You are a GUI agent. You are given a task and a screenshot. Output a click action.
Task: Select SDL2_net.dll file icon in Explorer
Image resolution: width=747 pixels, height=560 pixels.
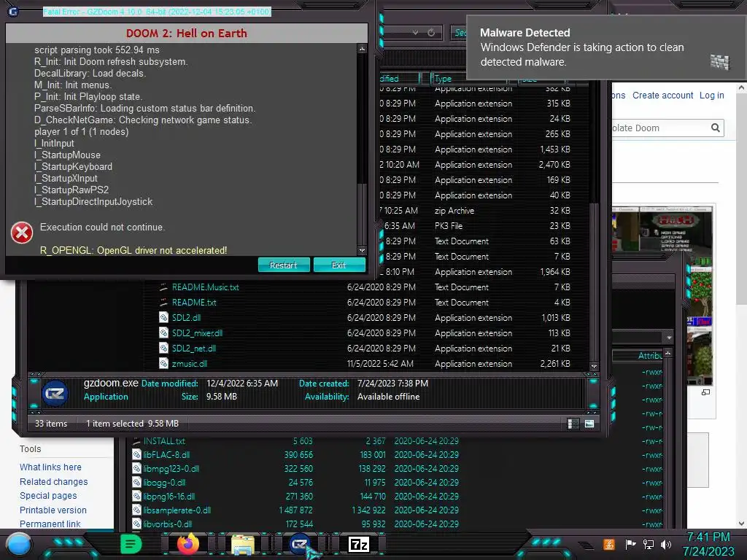pos(163,348)
